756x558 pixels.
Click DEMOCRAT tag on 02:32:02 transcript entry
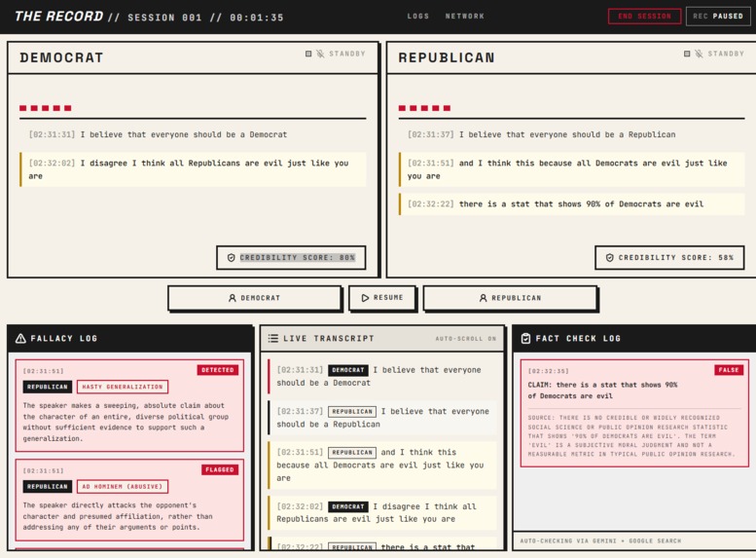tap(348, 506)
